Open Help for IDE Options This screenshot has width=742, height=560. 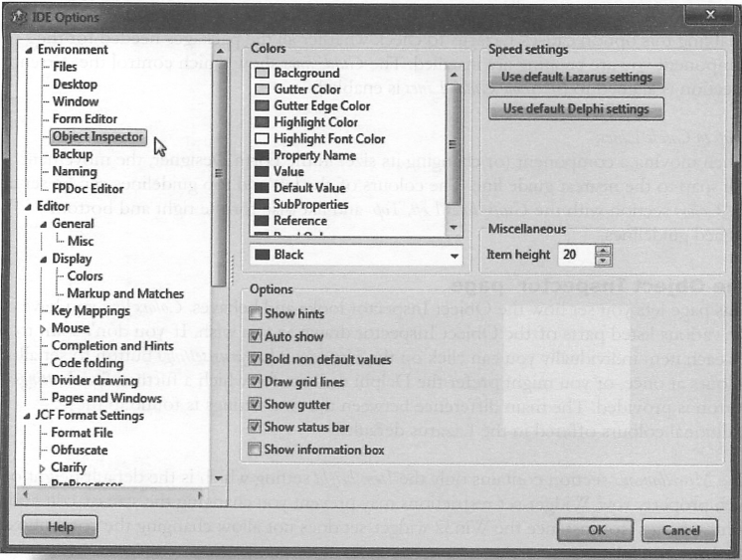pos(61,528)
